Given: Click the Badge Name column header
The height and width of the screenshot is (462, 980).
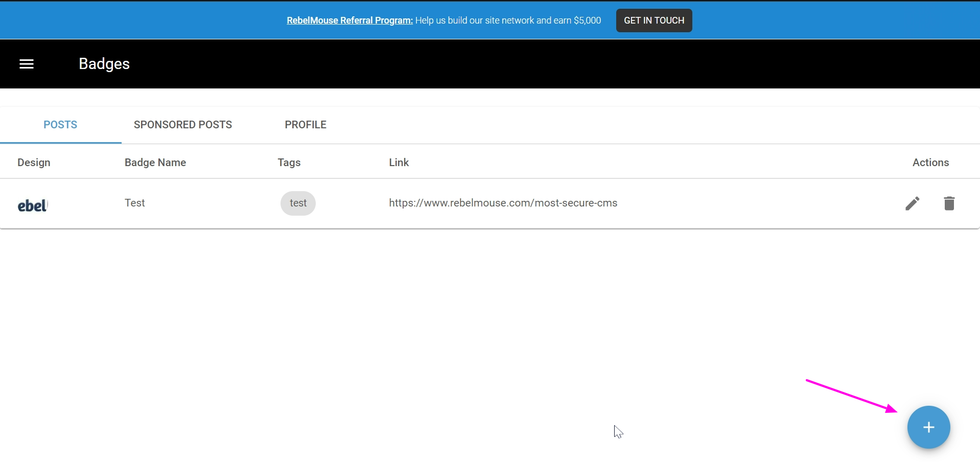Looking at the screenshot, I should 155,162.
